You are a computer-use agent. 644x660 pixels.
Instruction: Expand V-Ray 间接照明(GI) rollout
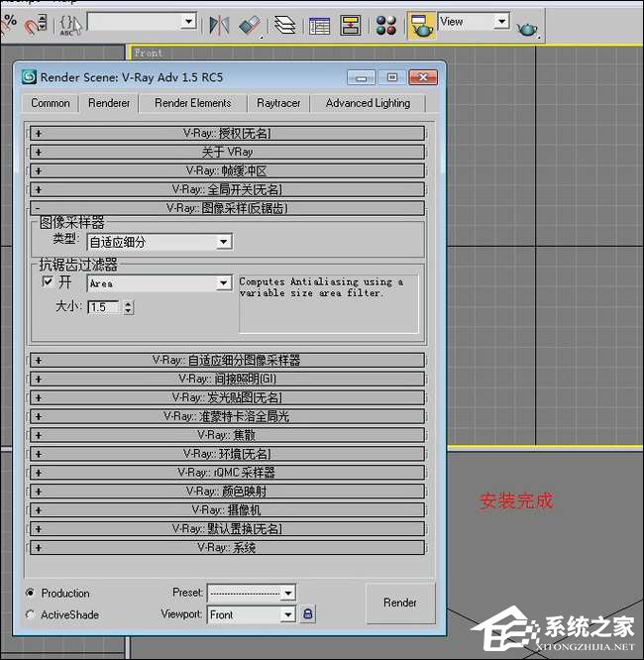pyautogui.click(x=227, y=379)
